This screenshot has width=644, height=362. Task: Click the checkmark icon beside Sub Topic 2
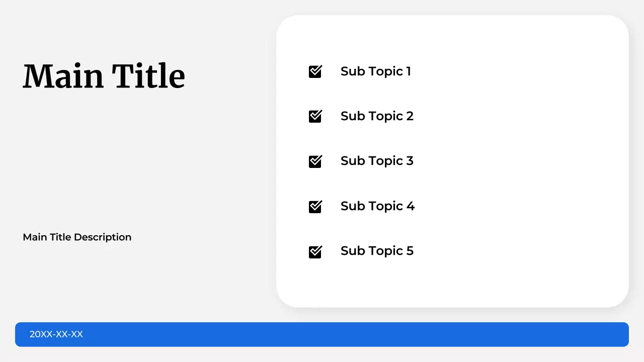click(x=315, y=116)
